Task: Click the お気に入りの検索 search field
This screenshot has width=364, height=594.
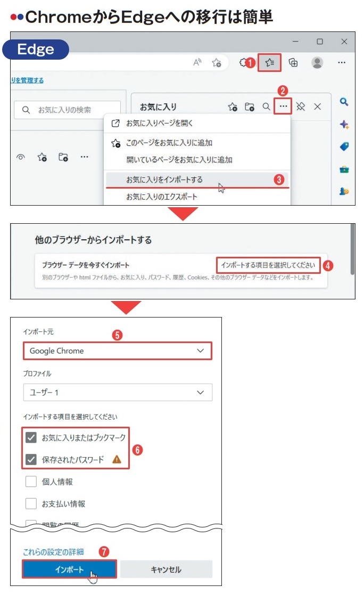Action: pos(68,110)
